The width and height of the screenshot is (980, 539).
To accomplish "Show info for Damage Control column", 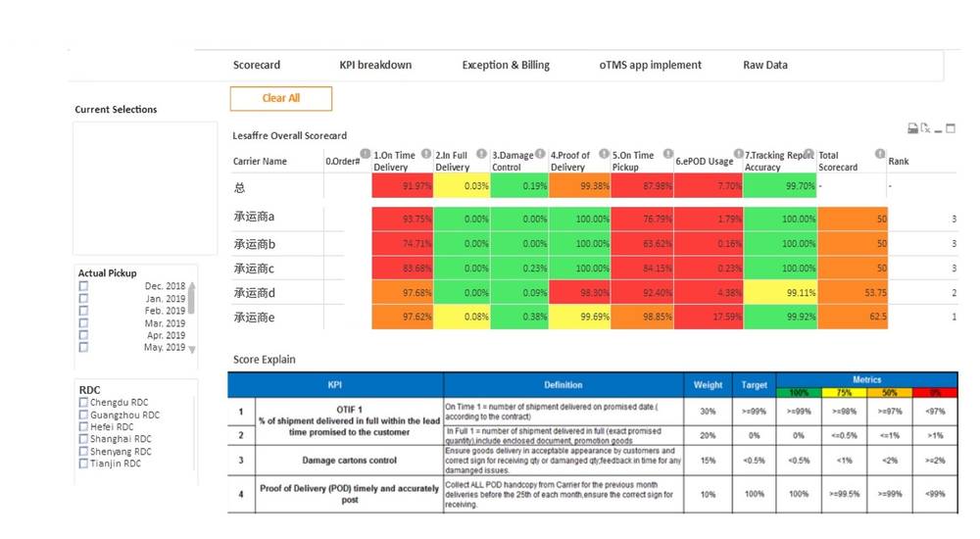I will [543, 154].
